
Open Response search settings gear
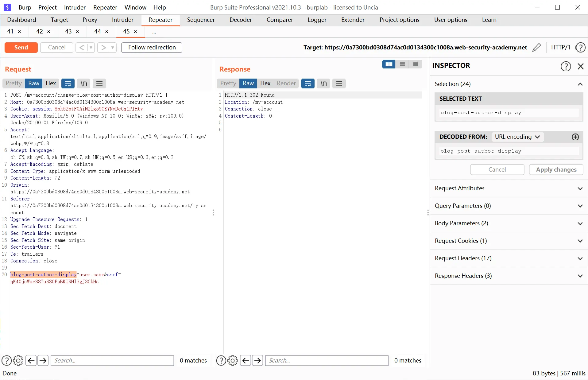click(x=233, y=360)
